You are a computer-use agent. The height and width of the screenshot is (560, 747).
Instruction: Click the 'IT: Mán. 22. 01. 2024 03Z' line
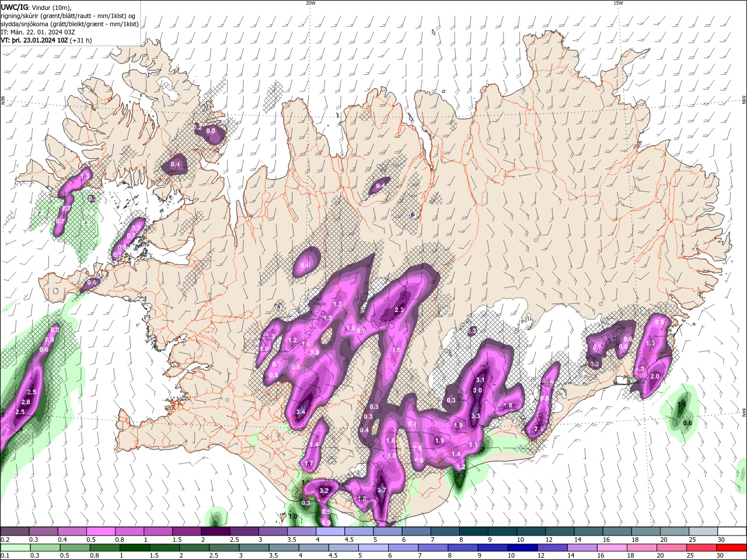[38, 32]
